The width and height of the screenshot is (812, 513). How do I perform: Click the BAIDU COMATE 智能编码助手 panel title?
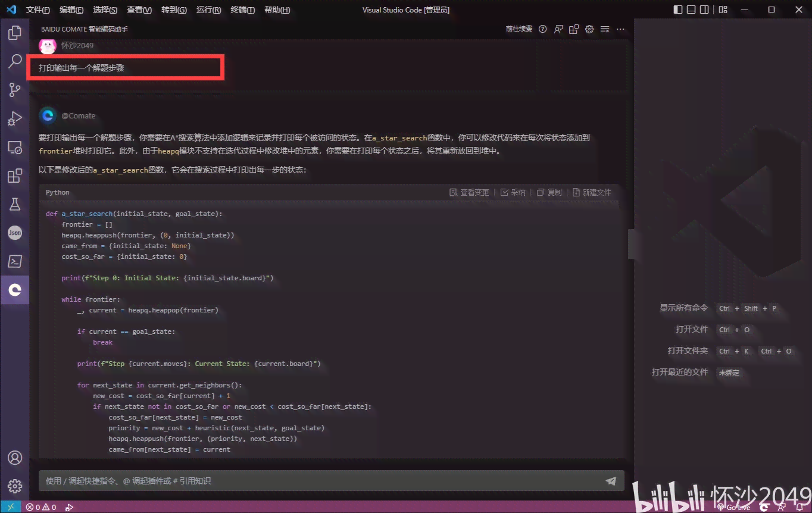[x=85, y=29]
